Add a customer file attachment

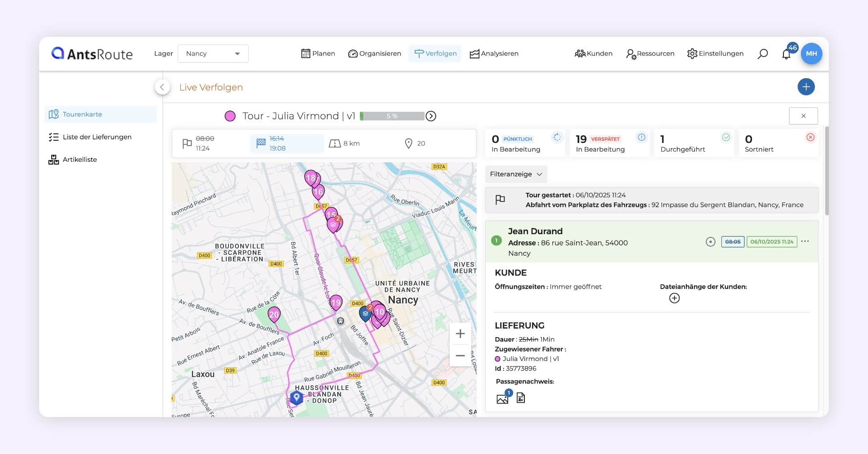coord(674,298)
